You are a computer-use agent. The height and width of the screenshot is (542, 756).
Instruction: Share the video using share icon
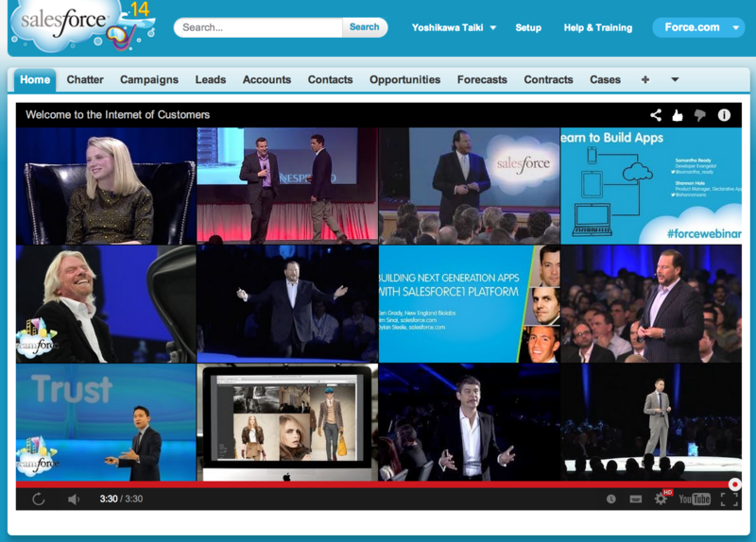(x=656, y=115)
